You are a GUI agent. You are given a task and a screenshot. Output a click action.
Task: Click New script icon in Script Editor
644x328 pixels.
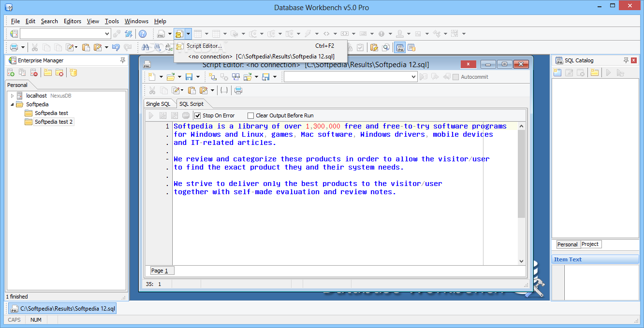152,77
